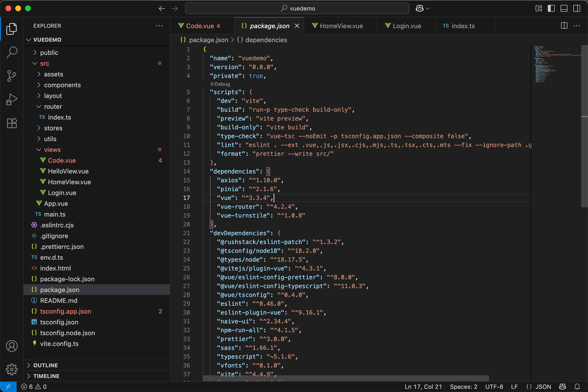Go back with navigation arrow
Image resolution: width=588 pixels, height=392 pixels.
pos(162,9)
